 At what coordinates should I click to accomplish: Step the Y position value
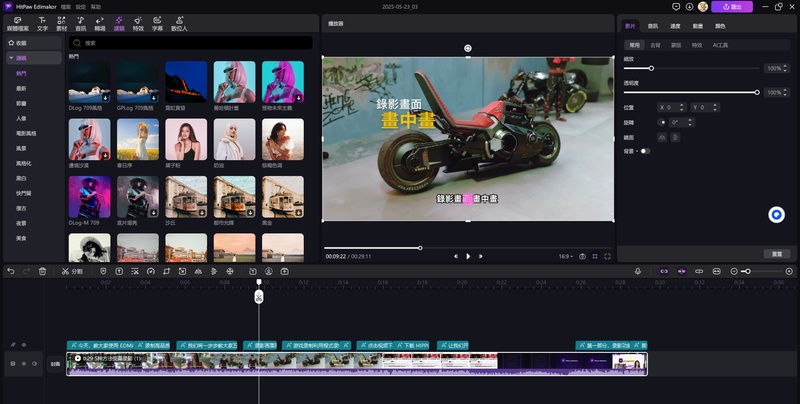(x=714, y=107)
